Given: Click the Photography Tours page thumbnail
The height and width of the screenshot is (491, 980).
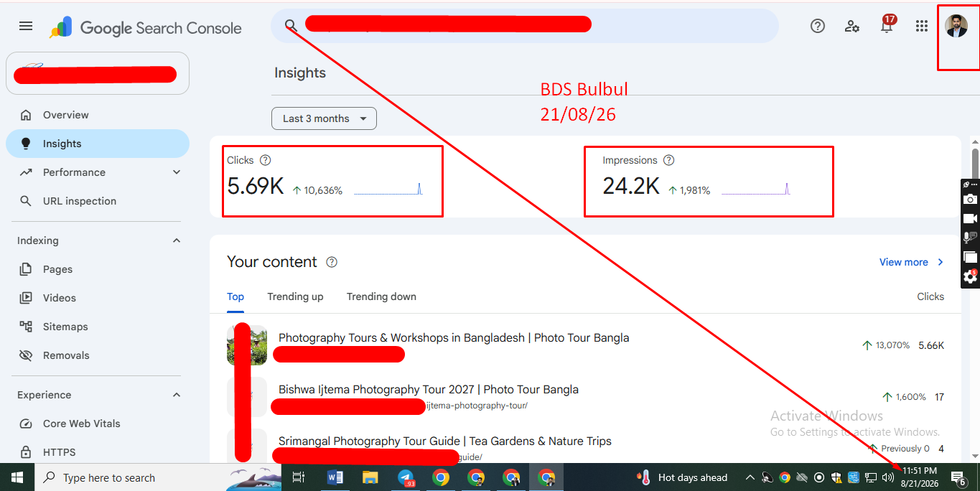Looking at the screenshot, I should tap(247, 345).
